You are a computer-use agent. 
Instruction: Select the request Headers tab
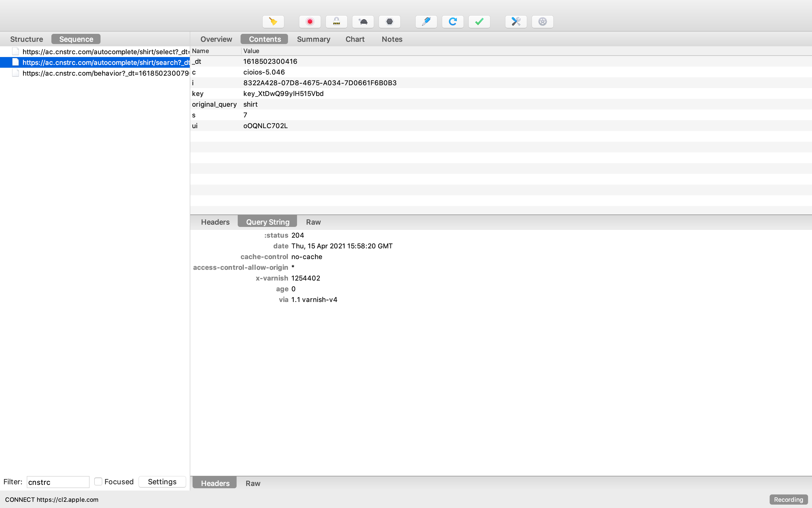215,222
